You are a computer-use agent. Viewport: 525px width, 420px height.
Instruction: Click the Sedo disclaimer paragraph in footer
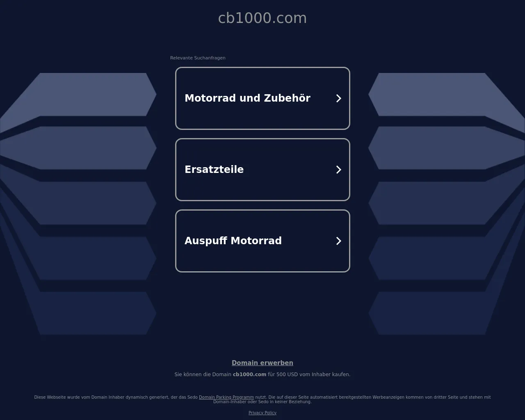coord(262,400)
